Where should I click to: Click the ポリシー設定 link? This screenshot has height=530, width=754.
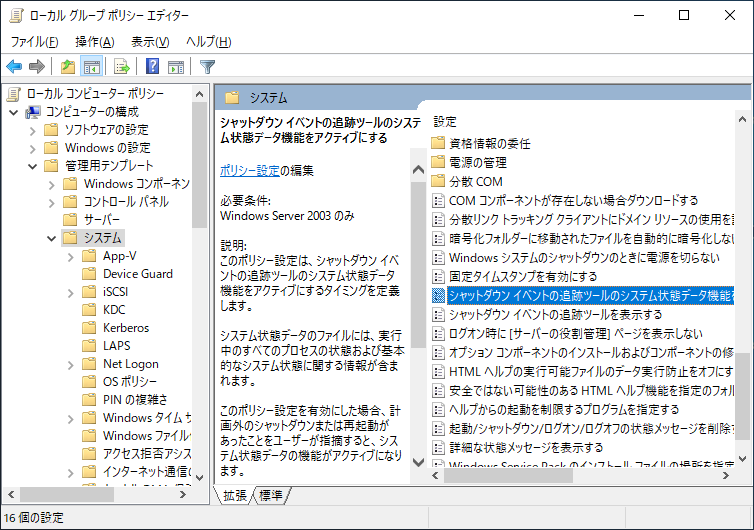tap(250, 170)
